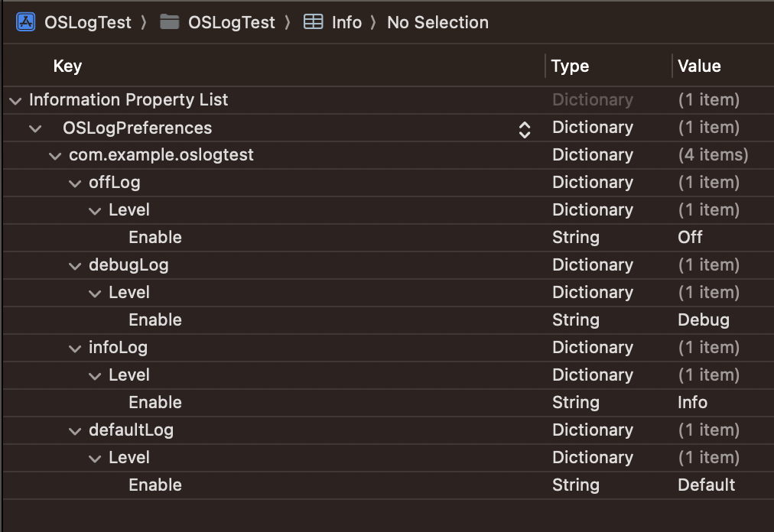Image resolution: width=774 pixels, height=532 pixels.
Task: Collapse the defaultLog entry
Action: [74, 430]
